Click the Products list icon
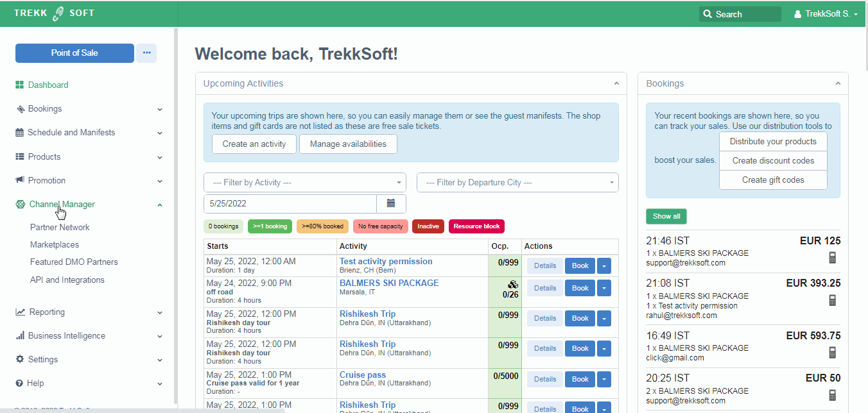 (x=20, y=156)
